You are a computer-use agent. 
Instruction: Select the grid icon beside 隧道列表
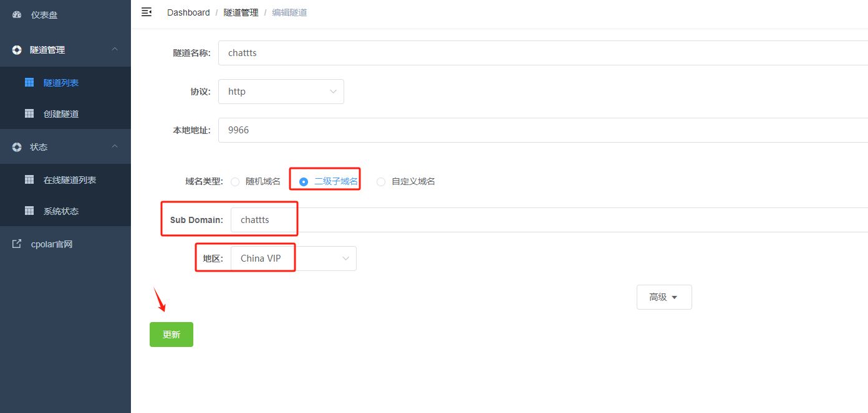(x=29, y=82)
